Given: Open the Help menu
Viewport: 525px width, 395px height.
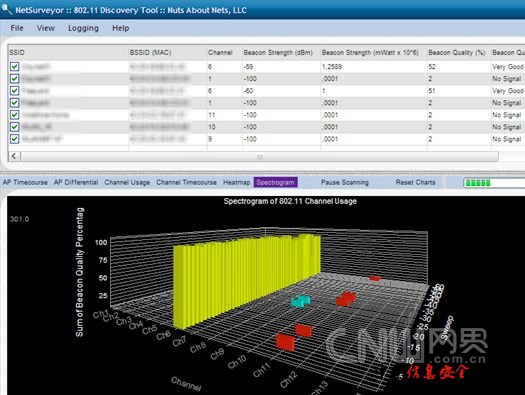Looking at the screenshot, I should point(121,28).
